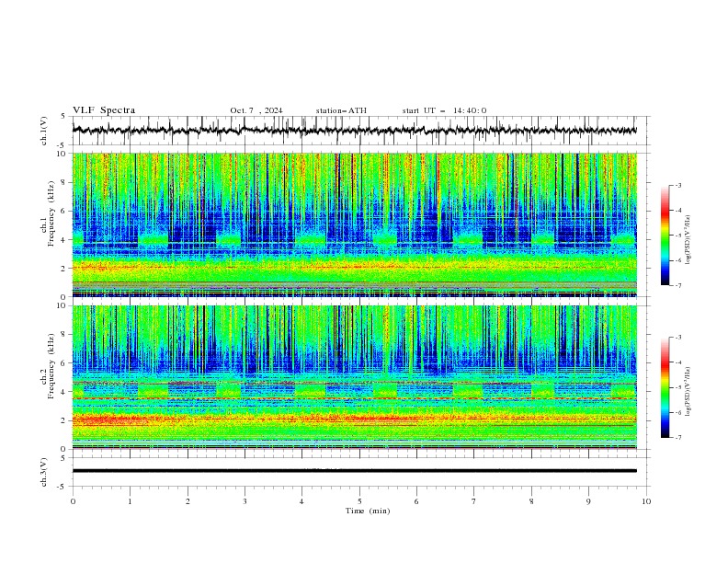Click the "-7" tick on ch.1 color bar
This screenshot has height=563, width=728.
coord(677,285)
